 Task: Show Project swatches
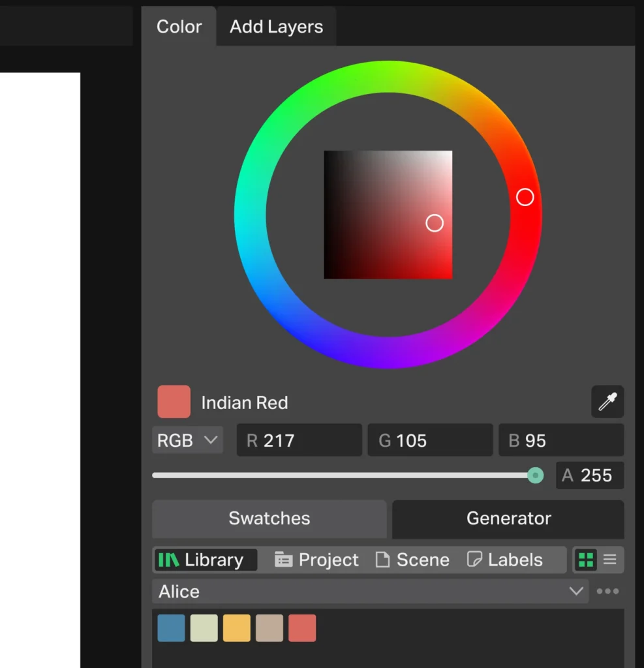[316, 560]
